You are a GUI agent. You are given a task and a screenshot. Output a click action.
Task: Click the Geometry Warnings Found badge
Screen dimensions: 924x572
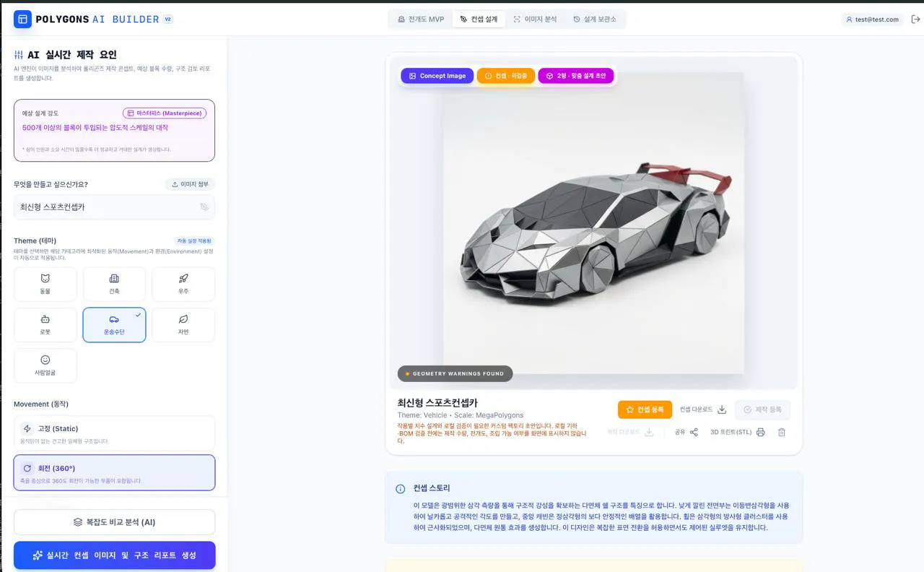coord(455,373)
